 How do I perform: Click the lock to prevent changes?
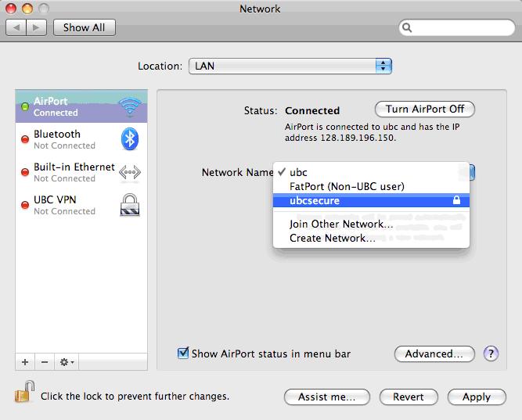tap(24, 392)
